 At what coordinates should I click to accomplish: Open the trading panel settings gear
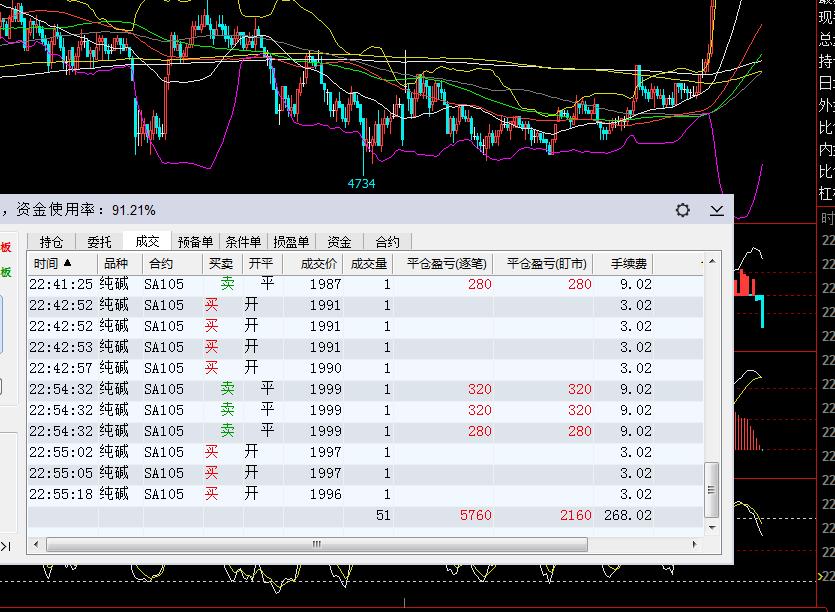pos(683,210)
